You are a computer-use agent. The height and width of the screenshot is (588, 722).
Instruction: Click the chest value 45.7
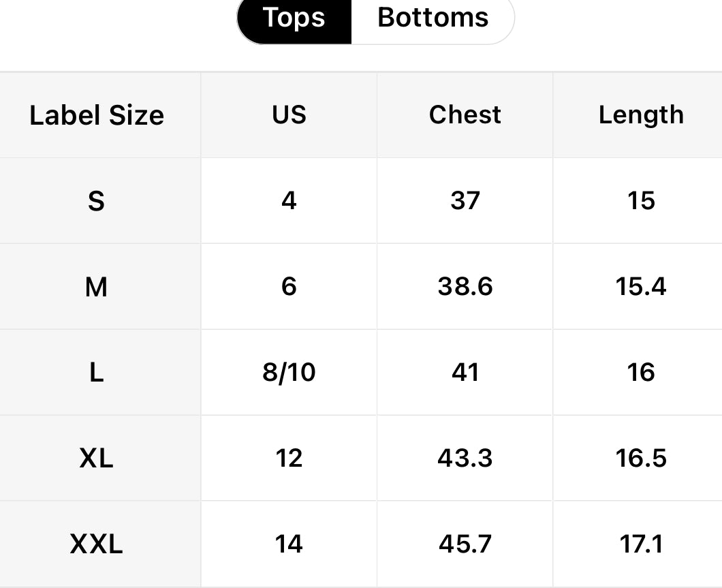tap(465, 544)
